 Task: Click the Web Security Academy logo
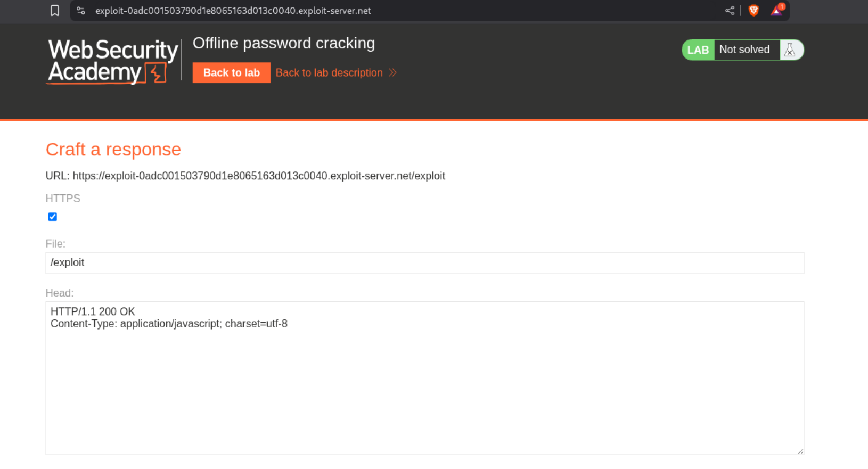click(112, 62)
